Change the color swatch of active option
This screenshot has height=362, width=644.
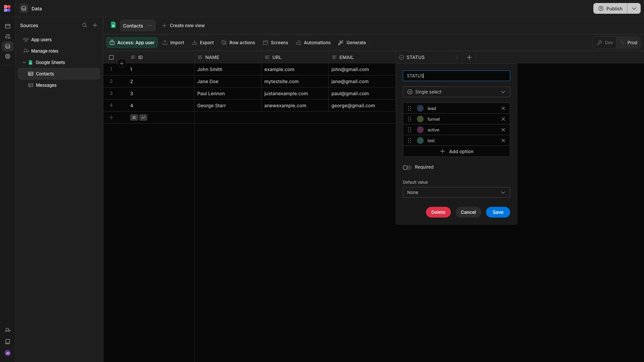tap(420, 130)
